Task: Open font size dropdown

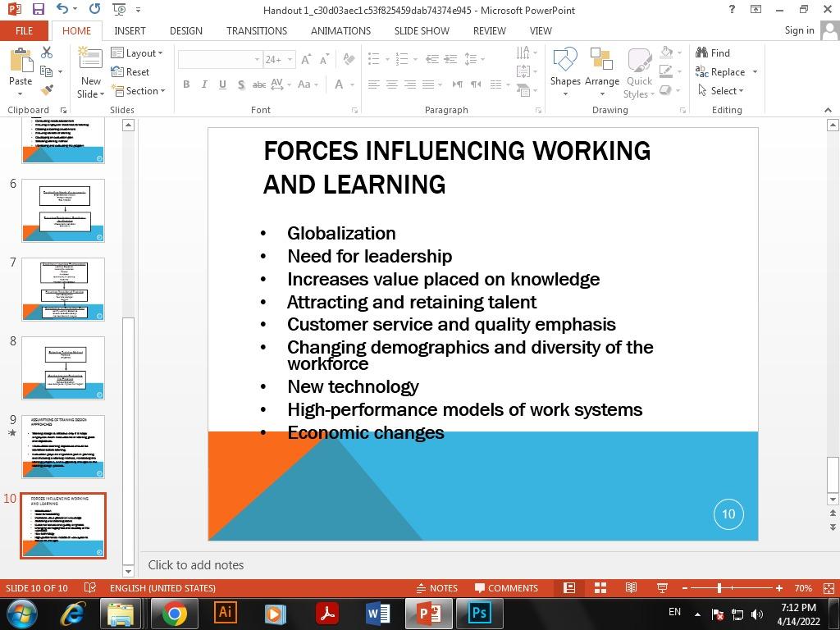Action: point(290,59)
